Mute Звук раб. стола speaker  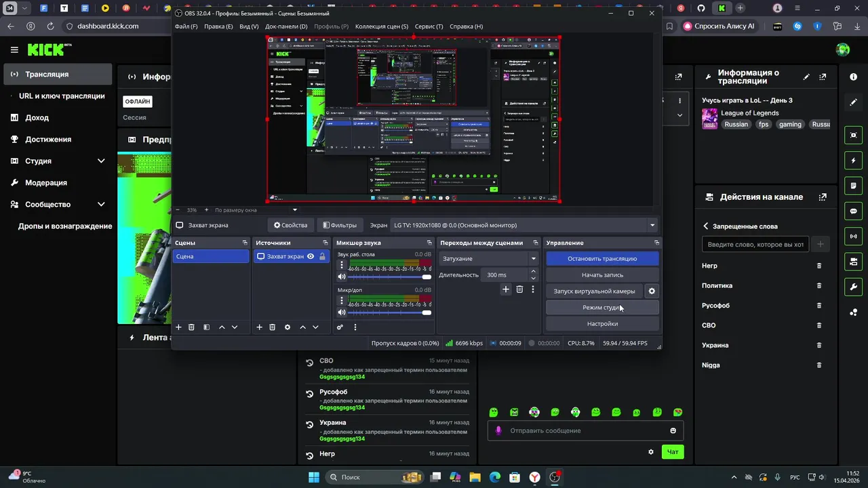pos(342,277)
